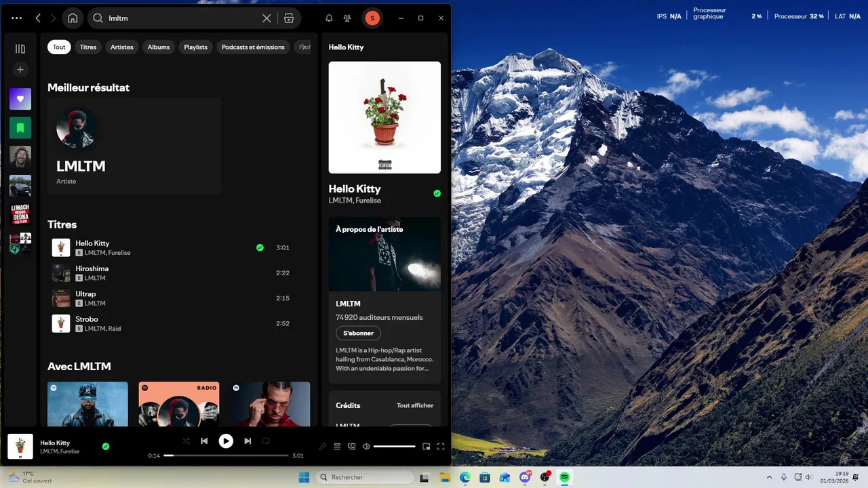Image resolution: width=868 pixels, height=488 pixels.
Task: Select the Artistes filter chip
Action: (x=122, y=47)
